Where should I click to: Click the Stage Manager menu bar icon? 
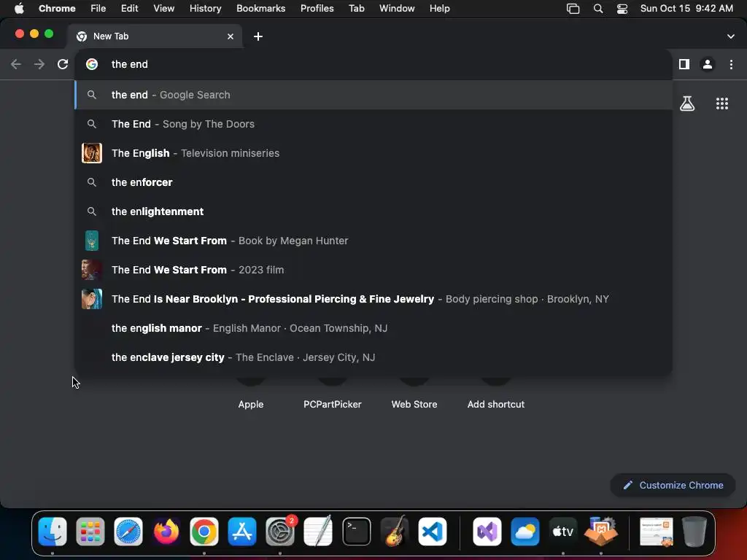573,9
